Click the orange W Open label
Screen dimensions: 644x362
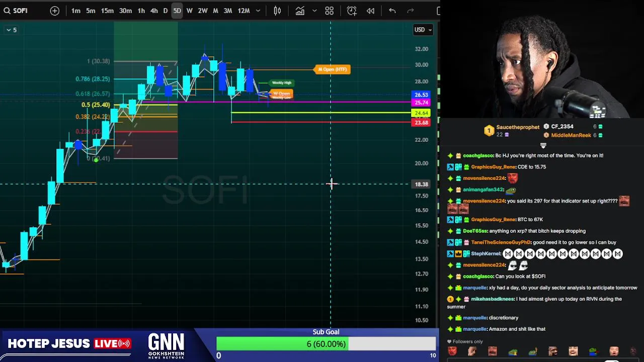coord(282,94)
